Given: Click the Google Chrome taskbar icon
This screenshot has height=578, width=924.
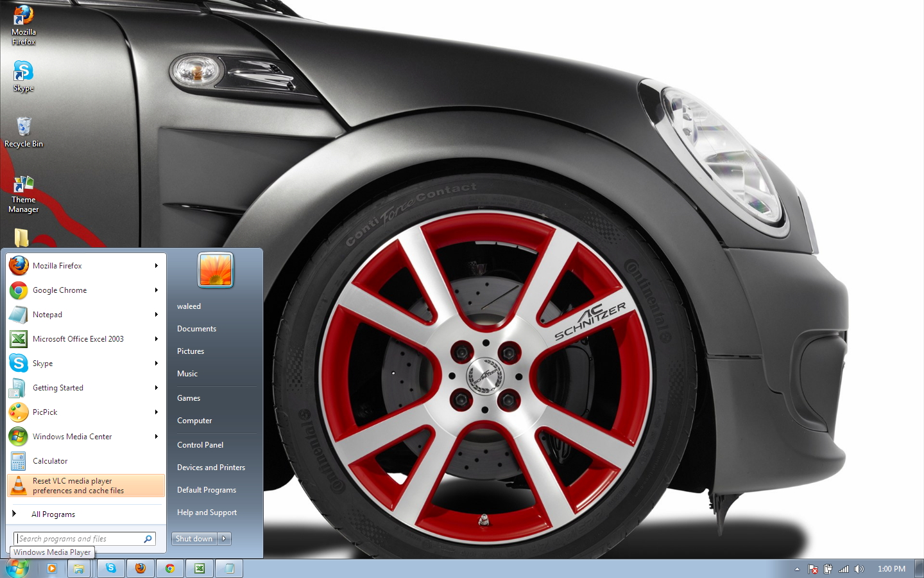Looking at the screenshot, I should [x=170, y=568].
